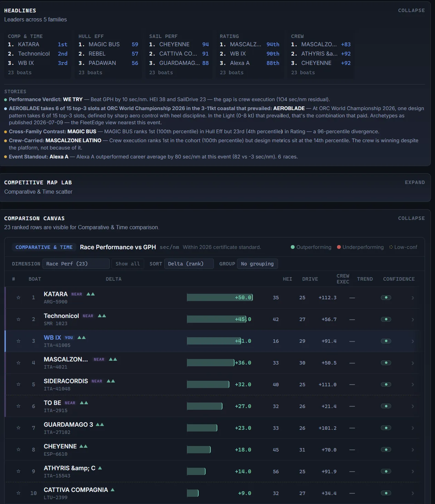Star the GUARDAMAGO 3 row
Image resolution: width=435 pixels, height=504 pixels.
(19, 428)
